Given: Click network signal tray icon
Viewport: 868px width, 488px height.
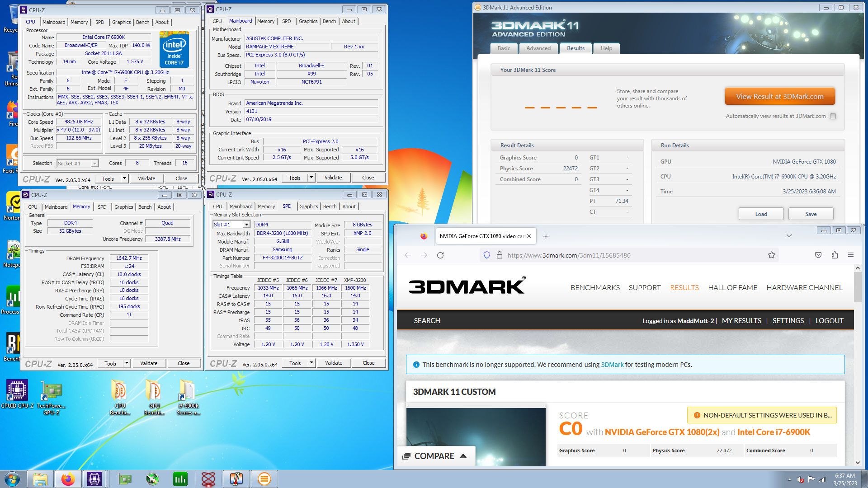Looking at the screenshot, I should (x=822, y=479).
